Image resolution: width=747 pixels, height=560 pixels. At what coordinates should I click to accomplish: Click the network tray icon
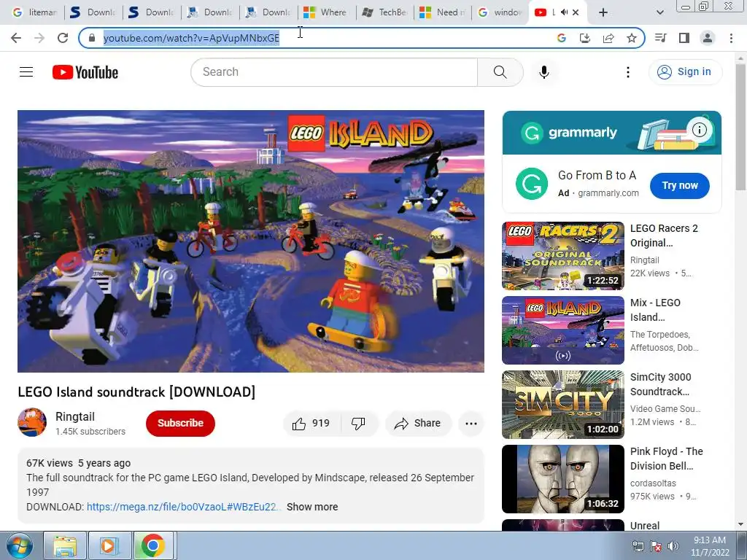tap(638, 546)
